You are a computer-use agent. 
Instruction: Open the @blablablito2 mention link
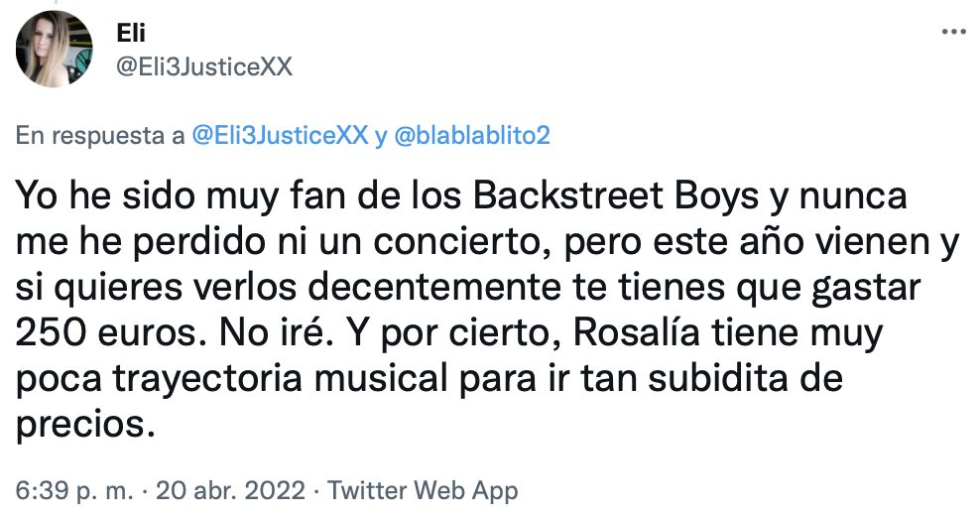pos(471,136)
